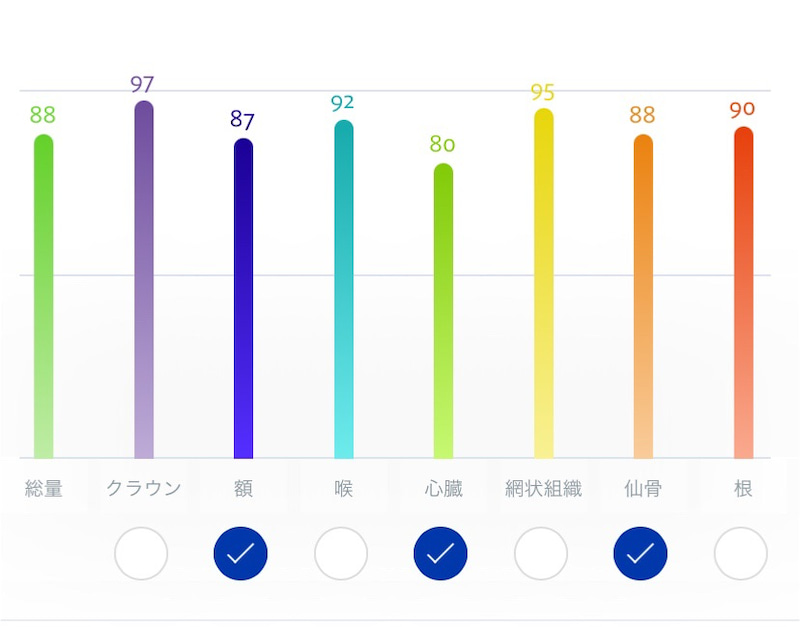Select the purple クラウン bar
800x627 pixels.
pos(144,280)
